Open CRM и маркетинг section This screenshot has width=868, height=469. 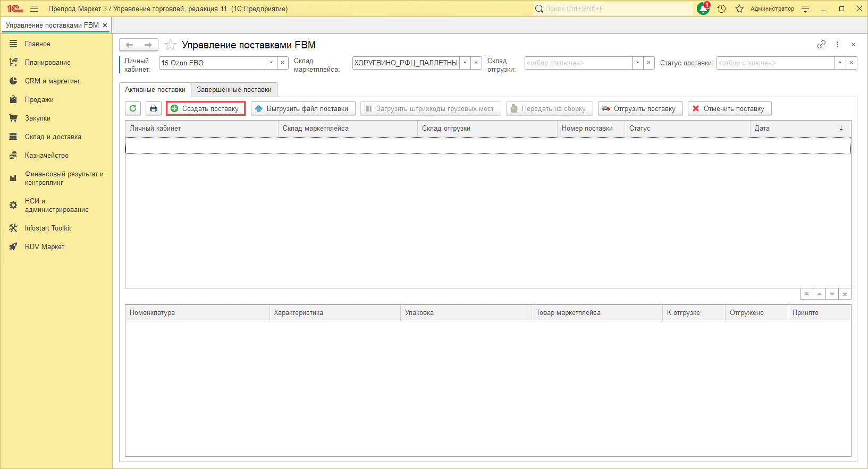pyautogui.click(x=56, y=81)
